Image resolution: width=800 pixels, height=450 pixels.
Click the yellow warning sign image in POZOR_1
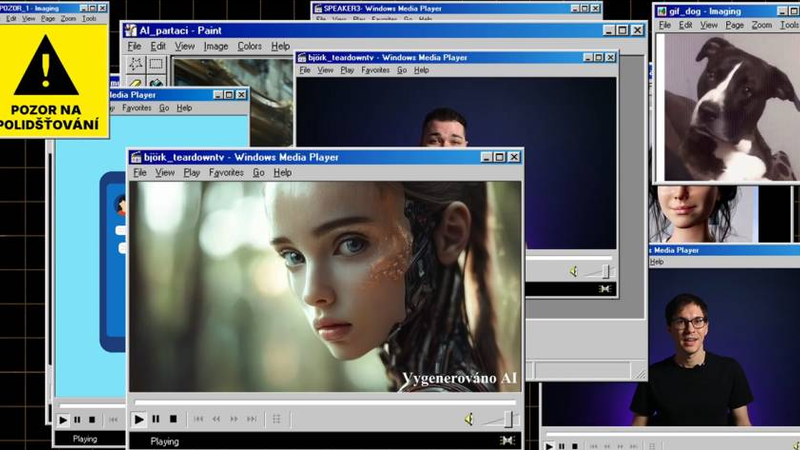54,81
